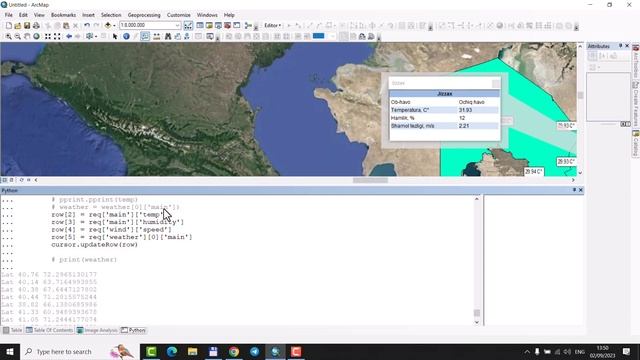Refresh the map view button
This screenshot has height=360, width=640.
21,180
